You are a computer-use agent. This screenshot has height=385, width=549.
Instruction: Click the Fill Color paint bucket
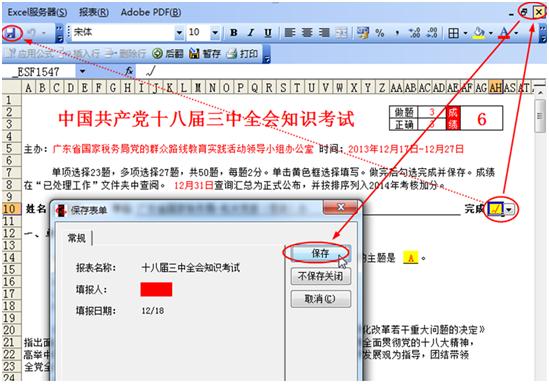[479, 33]
